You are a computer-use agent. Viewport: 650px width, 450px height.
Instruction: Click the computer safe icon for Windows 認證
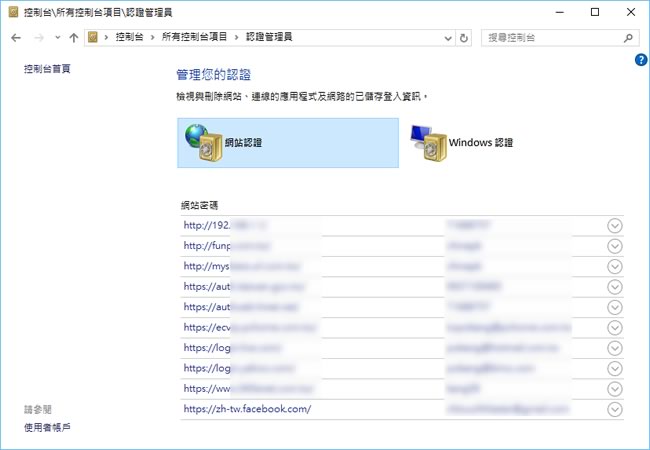[x=428, y=143]
